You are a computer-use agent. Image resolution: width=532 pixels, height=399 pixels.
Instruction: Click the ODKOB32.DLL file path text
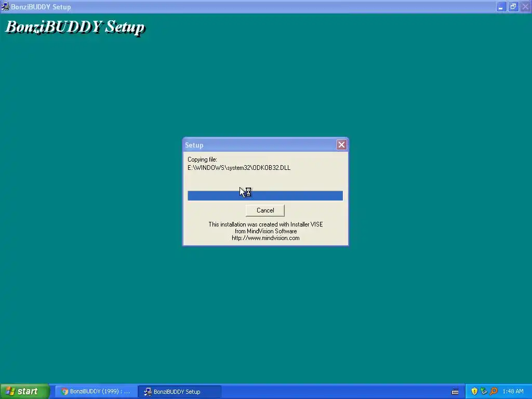(239, 168)
